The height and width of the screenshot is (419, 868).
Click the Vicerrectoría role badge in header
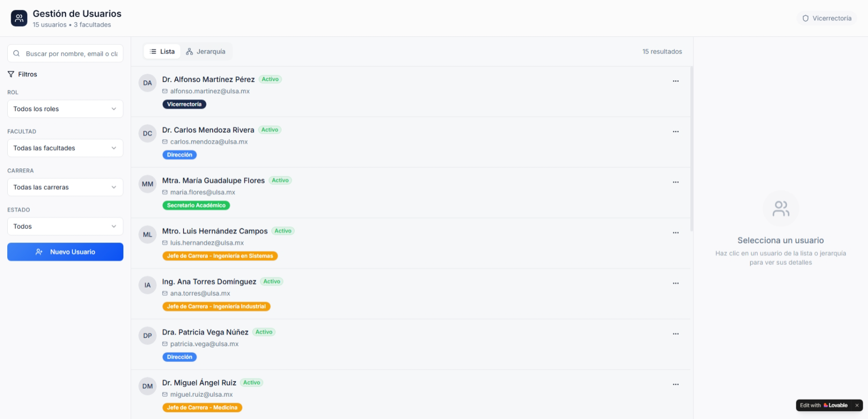click(x=827, y=18)
